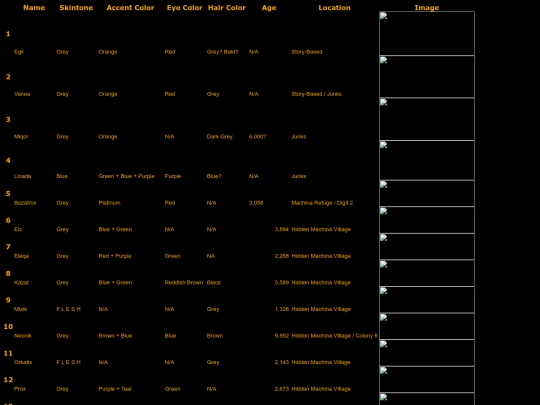Image resolution: width=540 pixels, height=405 pixels.
Task: Open the broken image thumbnail in row 2
Action: click(427, 77)
